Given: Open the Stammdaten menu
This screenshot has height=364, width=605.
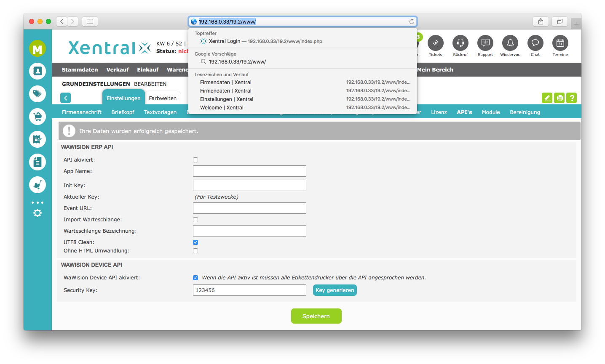Looking at the screenshot, I should (x=80, y=70).
